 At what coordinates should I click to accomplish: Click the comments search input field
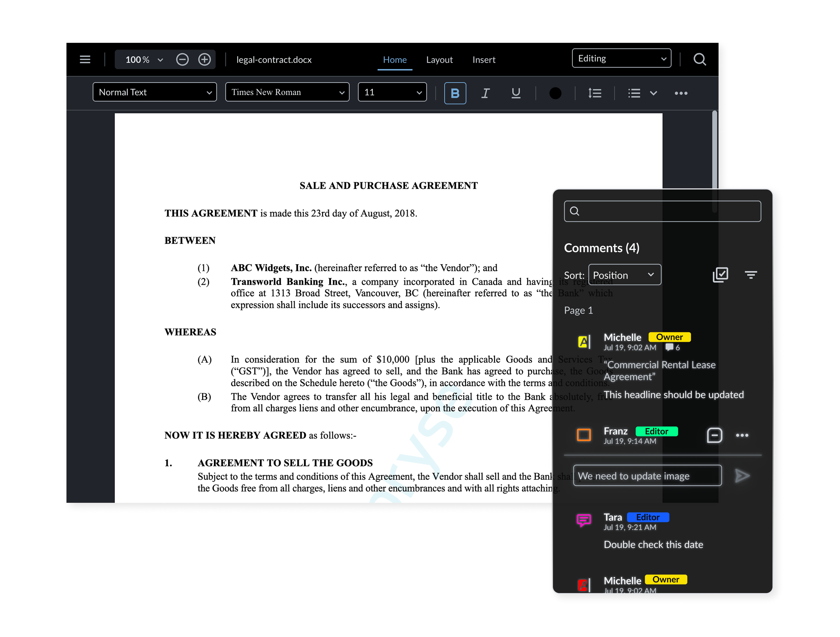click(663, 211)
